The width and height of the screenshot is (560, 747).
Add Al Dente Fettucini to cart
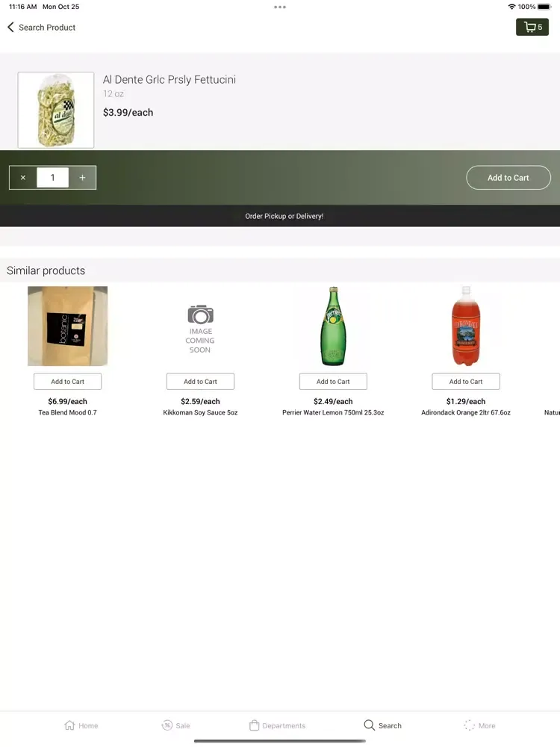pyautogui.click(x=508, y=178)
